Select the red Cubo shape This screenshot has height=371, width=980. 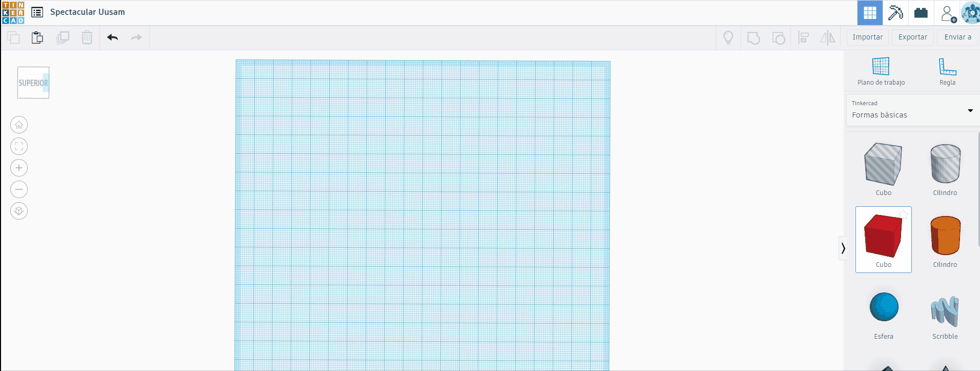pos(884,240)
